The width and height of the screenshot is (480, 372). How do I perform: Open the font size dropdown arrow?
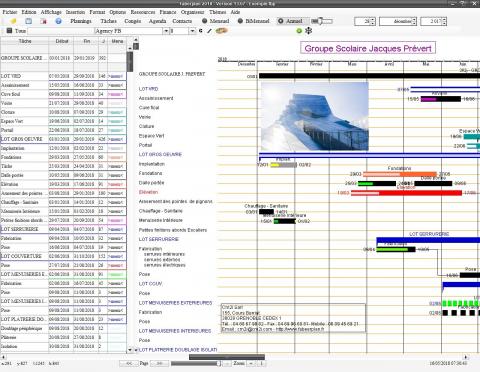click(x=192, y=31)
